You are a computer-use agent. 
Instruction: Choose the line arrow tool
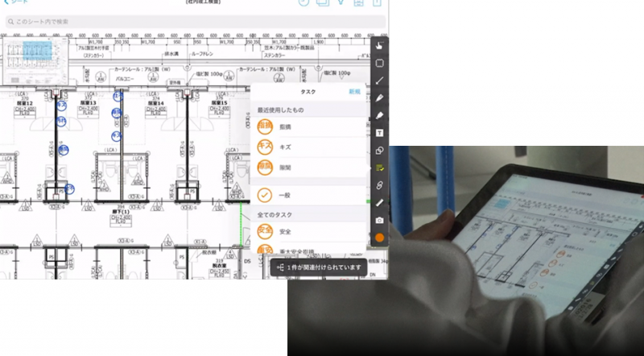[379, 81]
